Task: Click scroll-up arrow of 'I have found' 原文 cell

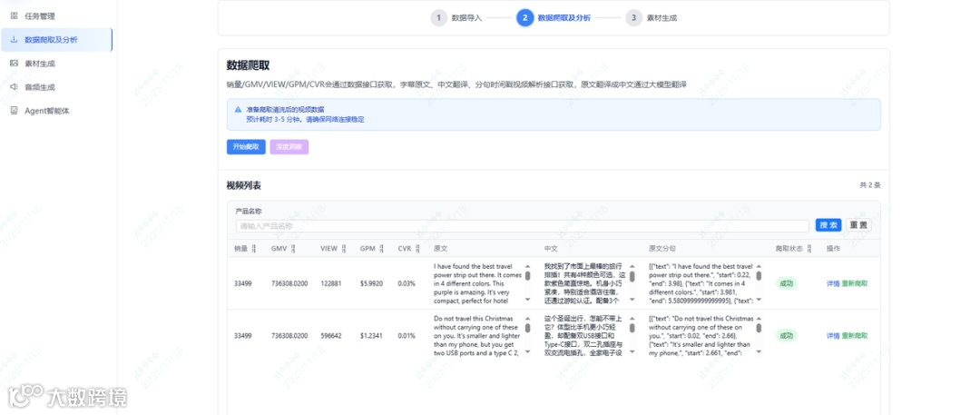Action: [x=527, y=266]
